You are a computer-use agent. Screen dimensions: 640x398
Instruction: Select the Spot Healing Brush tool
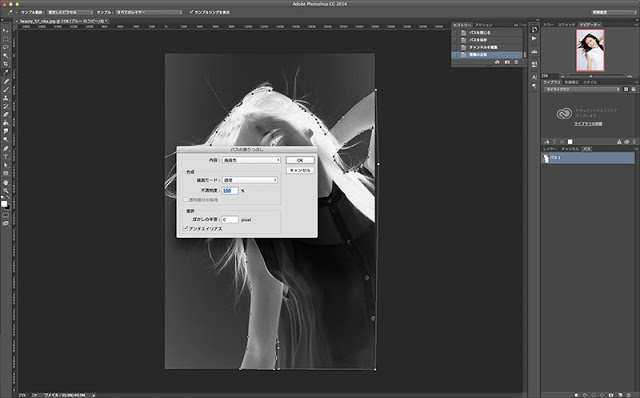6,81
